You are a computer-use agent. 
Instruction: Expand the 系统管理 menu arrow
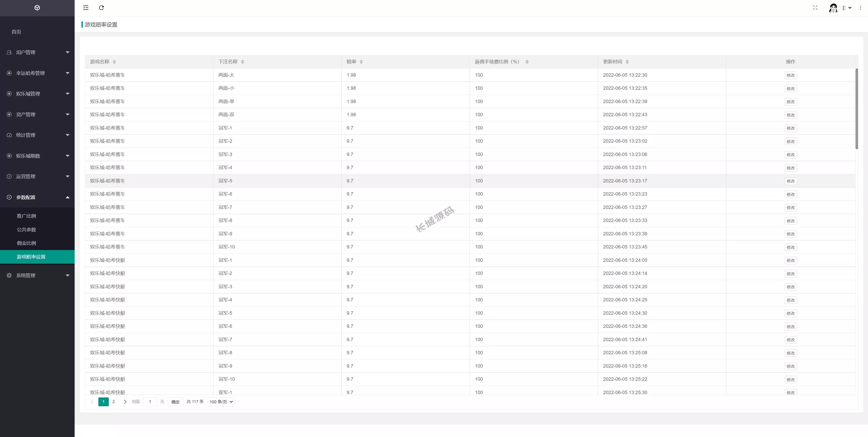click(x=67, y=275)
